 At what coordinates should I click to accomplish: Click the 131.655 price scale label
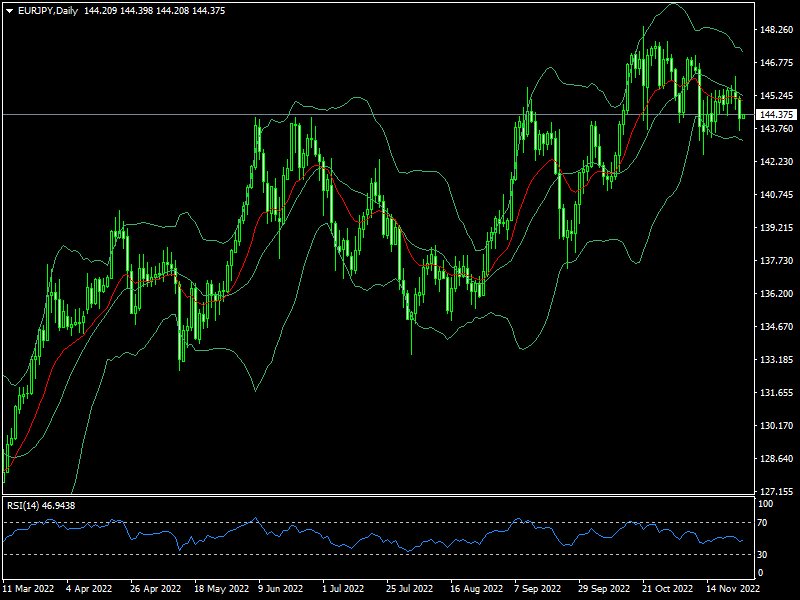click(x=777, y=393)
